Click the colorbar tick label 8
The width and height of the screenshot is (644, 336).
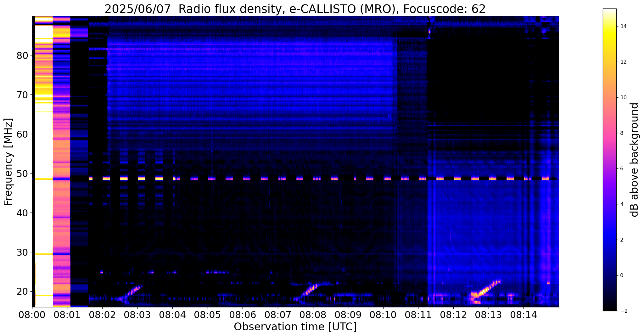(621, 133)
